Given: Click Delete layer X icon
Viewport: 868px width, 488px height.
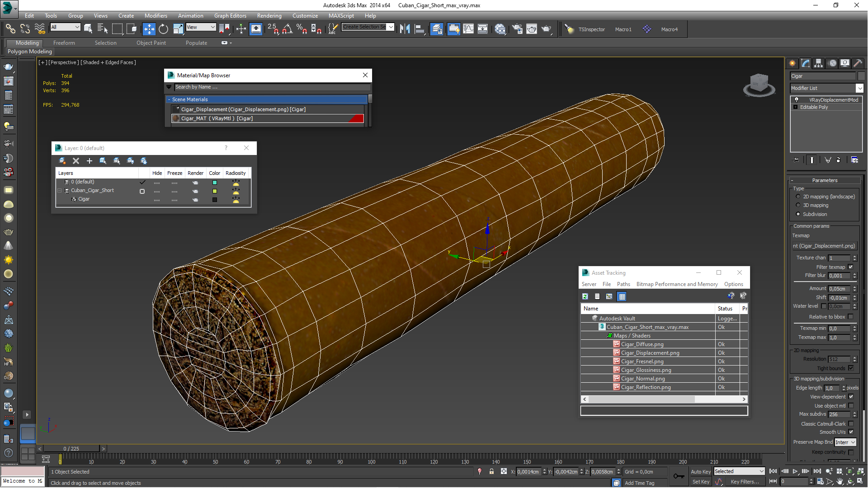Looking at the screenshot, I should 76,161.
